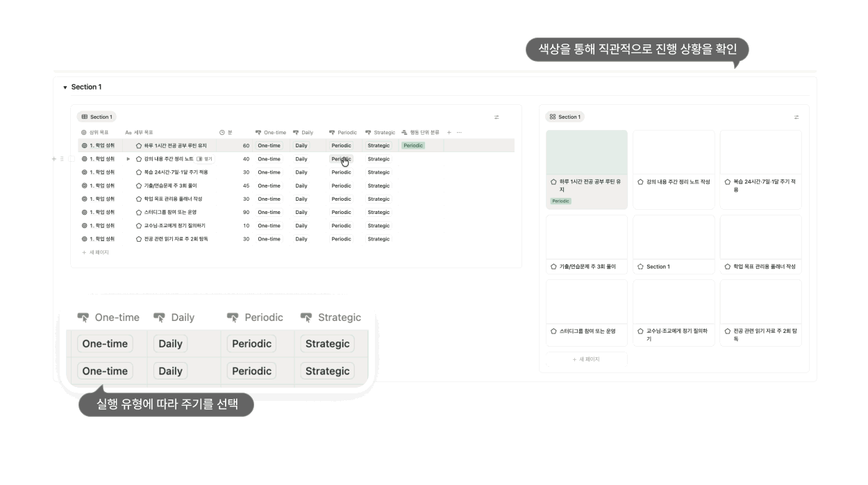Viewport: 868px width, 485px height.
Task: Click the pentagon icon of the first table row
Action: click(x=139, y=146)
